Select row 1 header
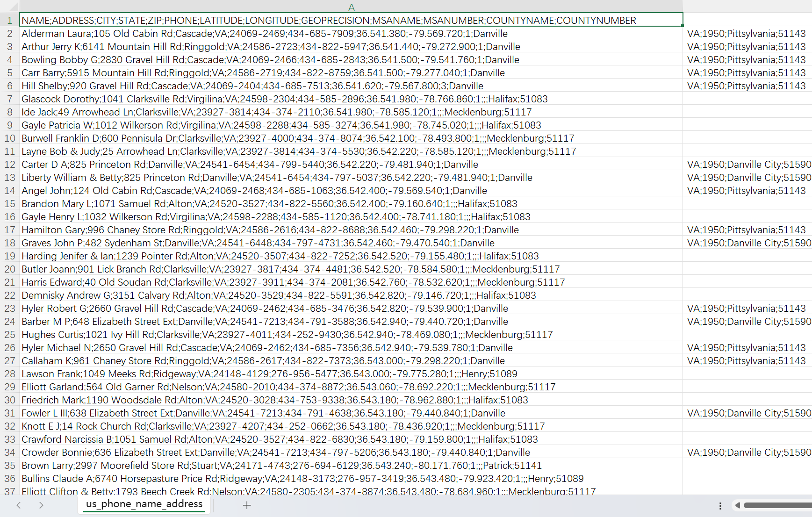Screen dimensions: 812x517 (x=9, y=21)
